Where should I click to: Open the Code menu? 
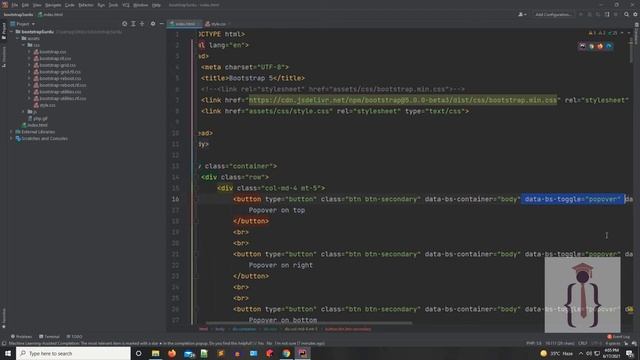click(70, 5)
